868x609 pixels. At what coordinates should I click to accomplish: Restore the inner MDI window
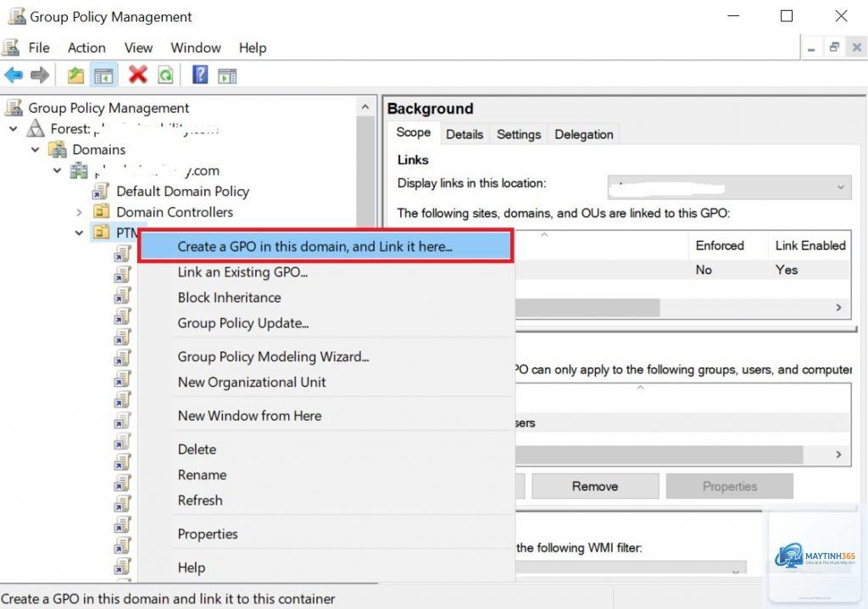click(834, 47)
